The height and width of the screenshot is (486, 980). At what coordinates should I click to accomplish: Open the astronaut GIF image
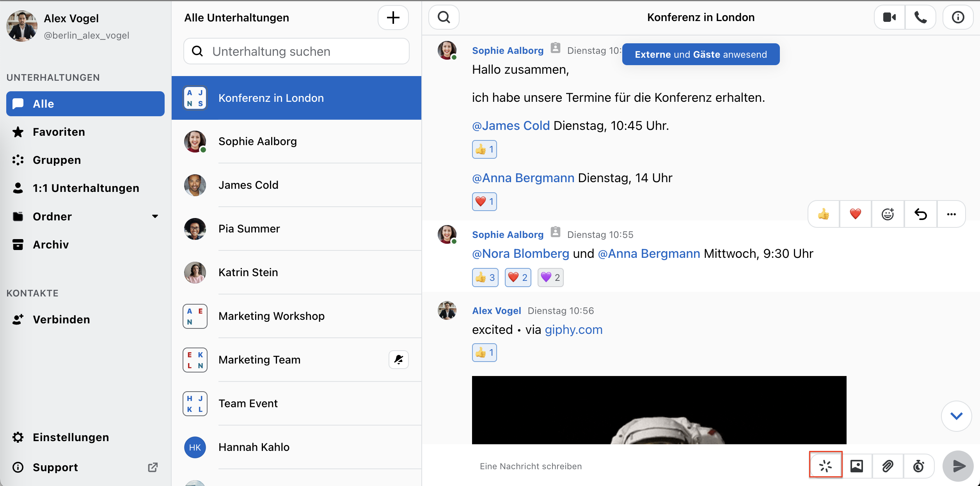pos(659,410)
